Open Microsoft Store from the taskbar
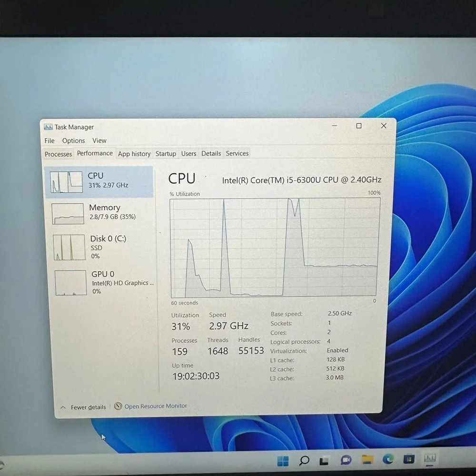 tap(408, 459)
